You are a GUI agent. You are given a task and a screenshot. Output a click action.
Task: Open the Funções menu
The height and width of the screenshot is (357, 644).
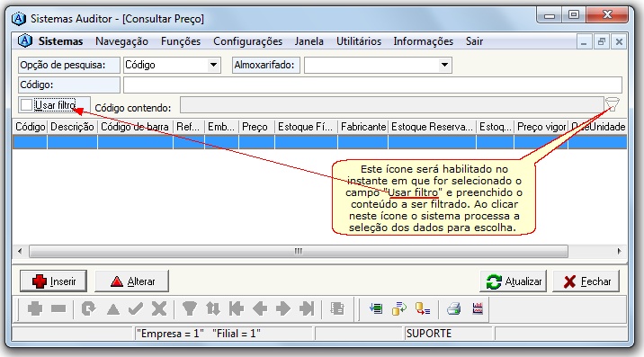click(x=181, y=41)
